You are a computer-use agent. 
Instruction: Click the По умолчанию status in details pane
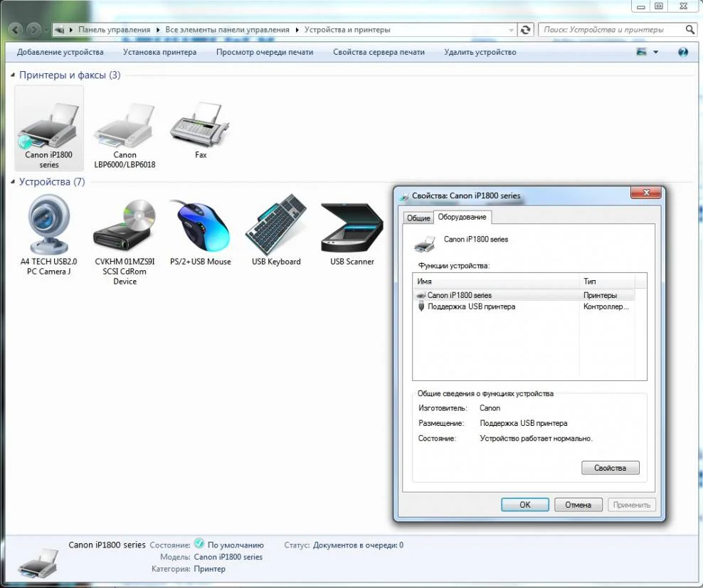point(236,545)
